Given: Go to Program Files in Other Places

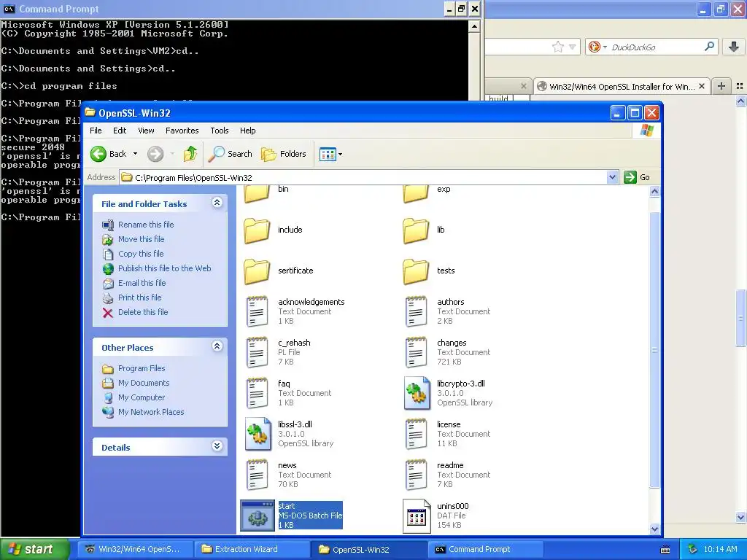Looking at the screenshot, I should tap(142, 368).
